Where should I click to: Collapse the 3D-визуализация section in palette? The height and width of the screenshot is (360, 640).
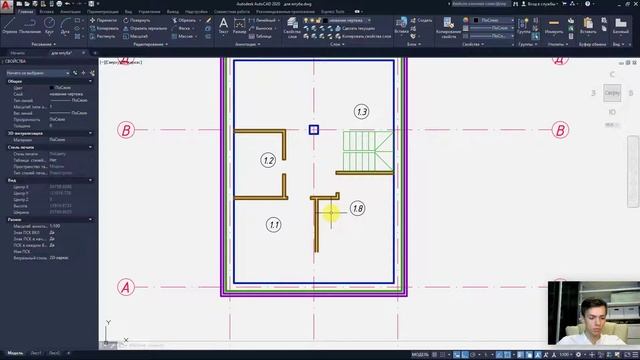[91, 133]
